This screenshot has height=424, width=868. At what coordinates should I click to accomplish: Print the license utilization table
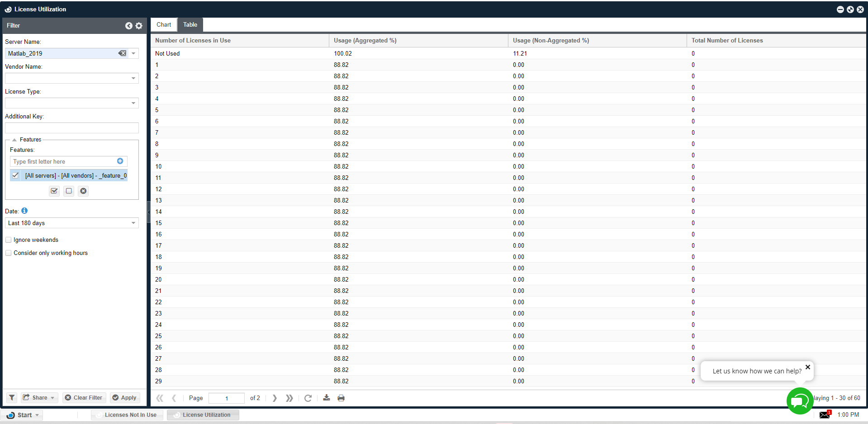(x=341, y=398)
